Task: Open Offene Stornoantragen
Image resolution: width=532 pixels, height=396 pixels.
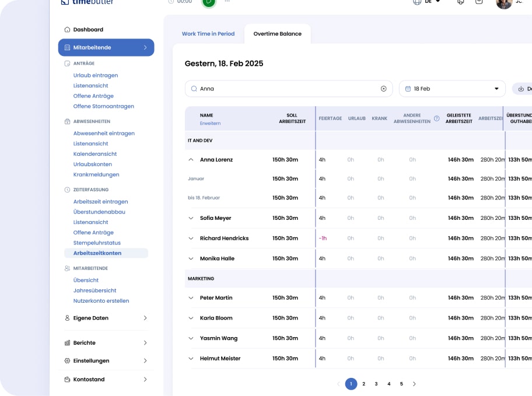Action: coord(103,106)
